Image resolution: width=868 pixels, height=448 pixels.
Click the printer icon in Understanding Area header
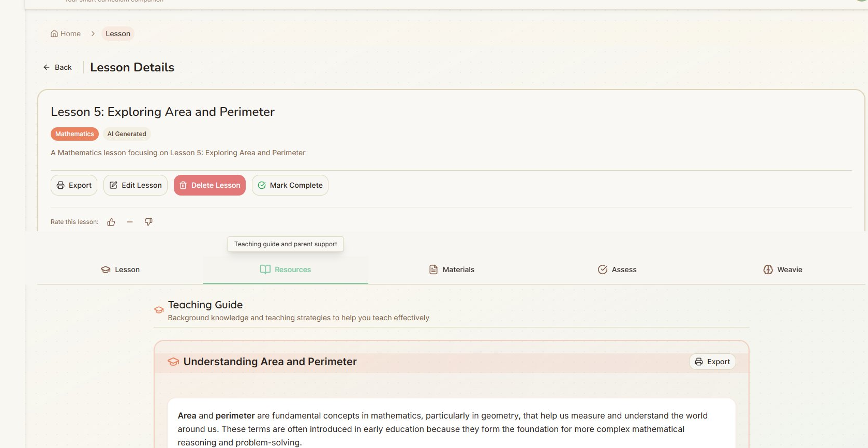click(x=699, y=362)
